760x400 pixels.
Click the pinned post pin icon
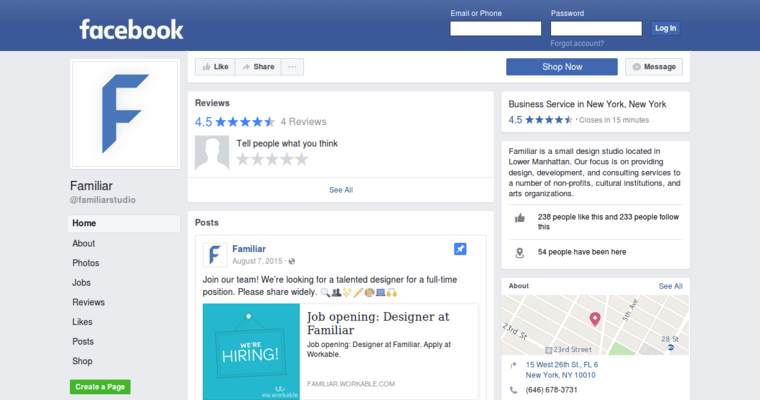pyautogui.click(x=460, y=249)
